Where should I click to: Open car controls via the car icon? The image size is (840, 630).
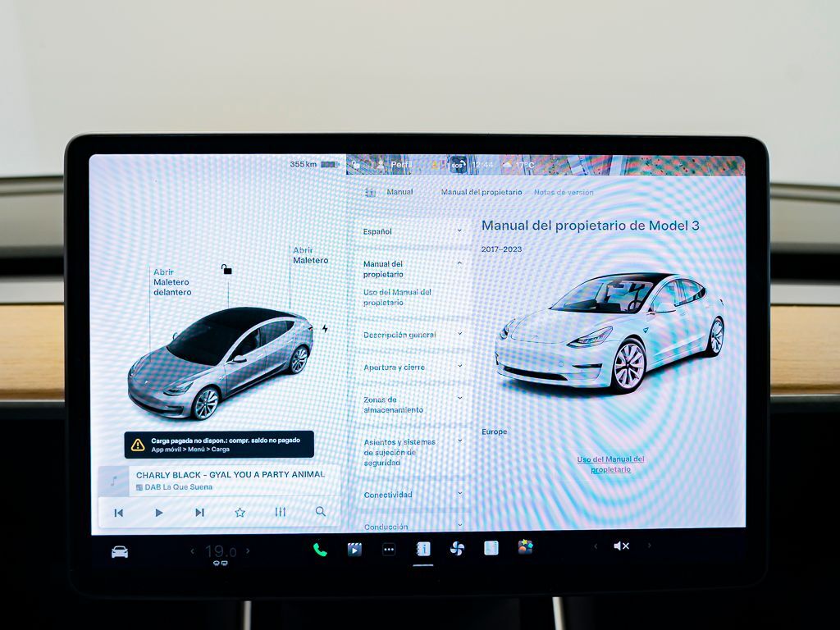tap(120, 551)
